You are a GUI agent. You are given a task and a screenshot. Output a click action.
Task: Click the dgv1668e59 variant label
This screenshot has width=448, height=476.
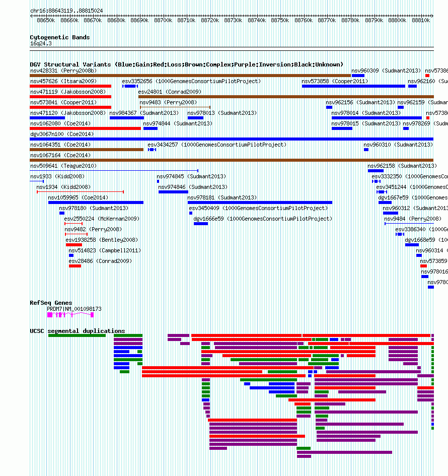[x=426, y=240]
